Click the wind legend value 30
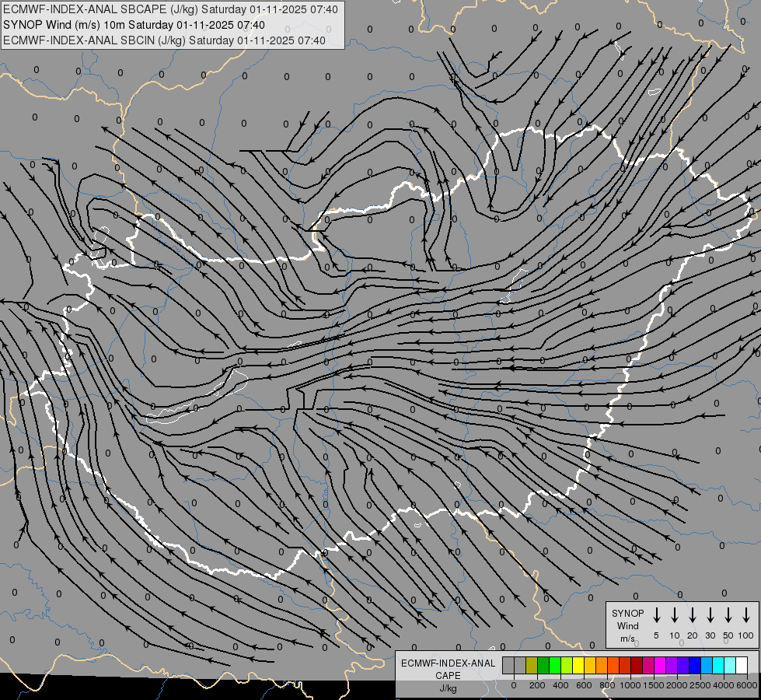This screenshot has width=761, height=700. point(710,635)
